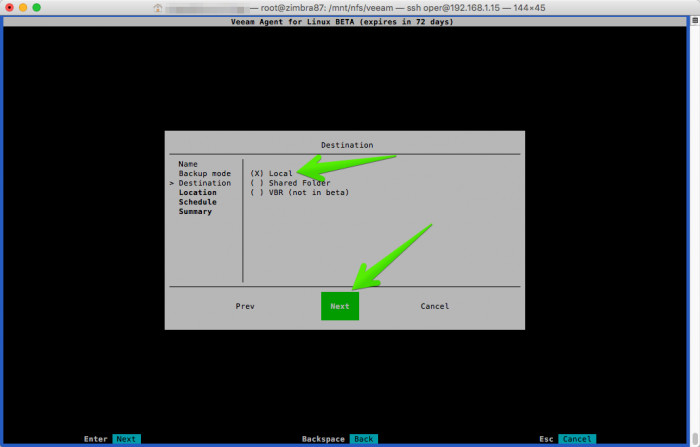Click Prev in the Destination dialog

[245, 306]
